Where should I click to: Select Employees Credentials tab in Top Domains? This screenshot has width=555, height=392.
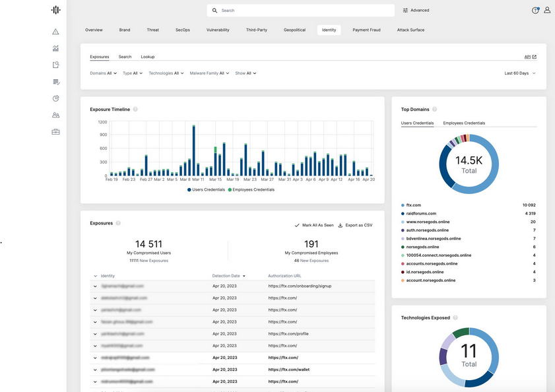tap(464, 123)
